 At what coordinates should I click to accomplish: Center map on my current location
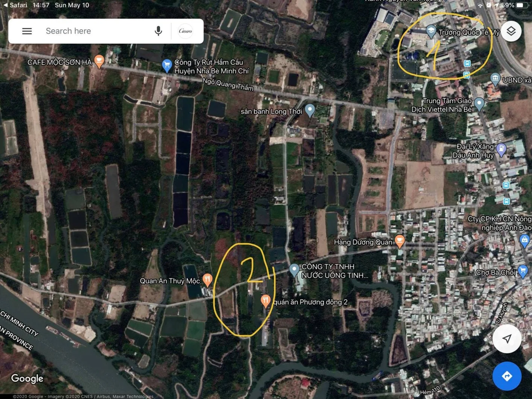pyautogui.click(x=507, y=339)
